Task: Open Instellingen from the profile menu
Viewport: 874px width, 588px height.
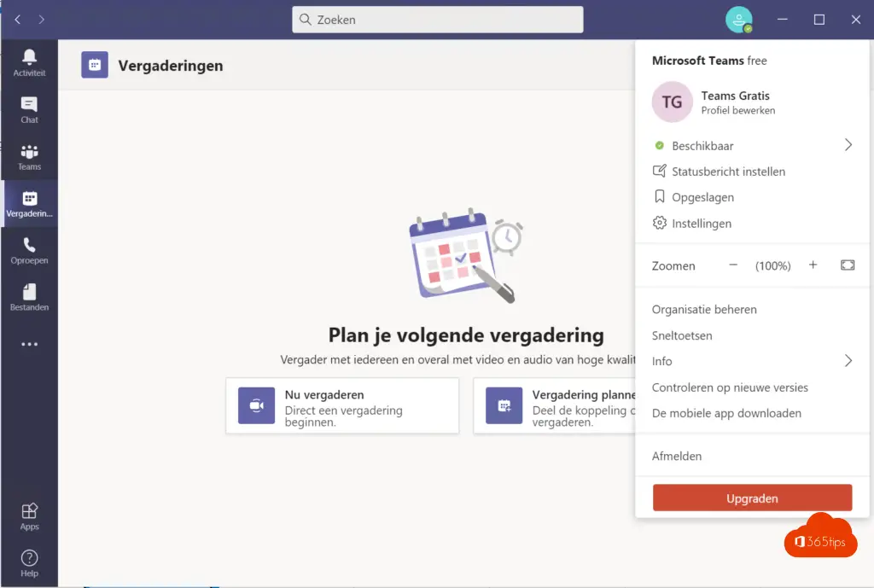Action: 701,224
